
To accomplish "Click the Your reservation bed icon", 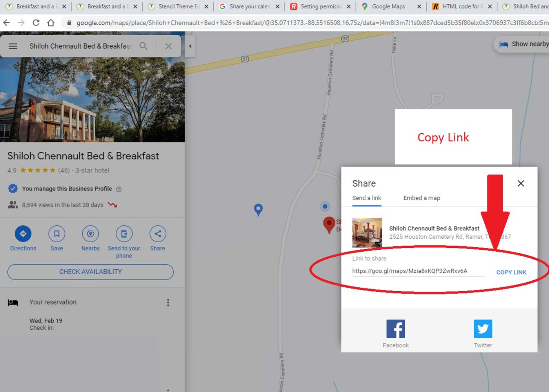I will point(13,303).
